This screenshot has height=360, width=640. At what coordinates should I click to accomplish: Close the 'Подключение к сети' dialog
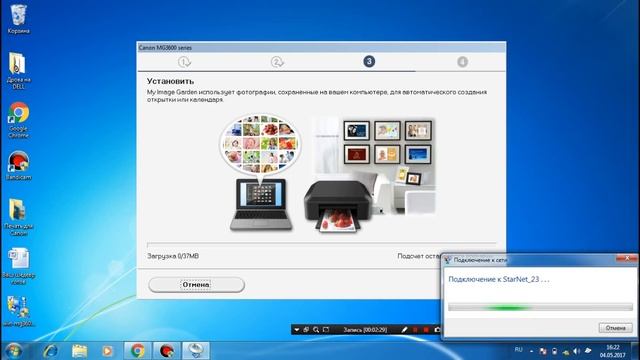(627, 258)
